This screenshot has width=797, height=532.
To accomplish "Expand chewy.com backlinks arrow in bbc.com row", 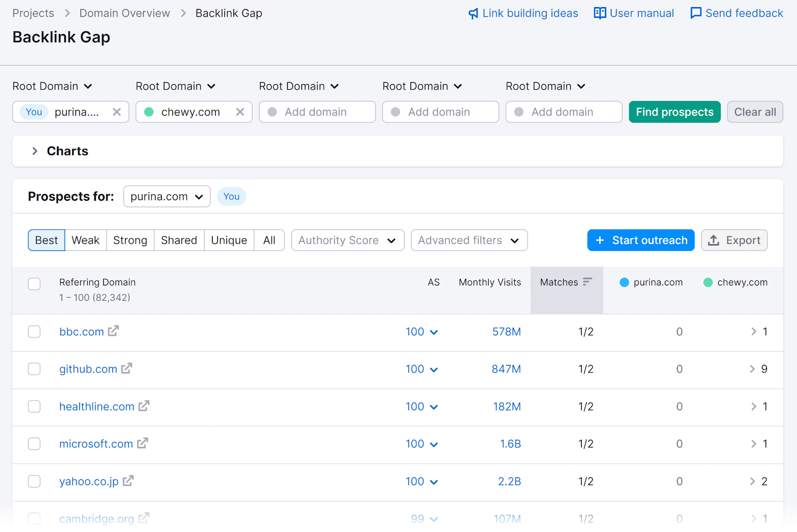I will (x=754, y=332).
